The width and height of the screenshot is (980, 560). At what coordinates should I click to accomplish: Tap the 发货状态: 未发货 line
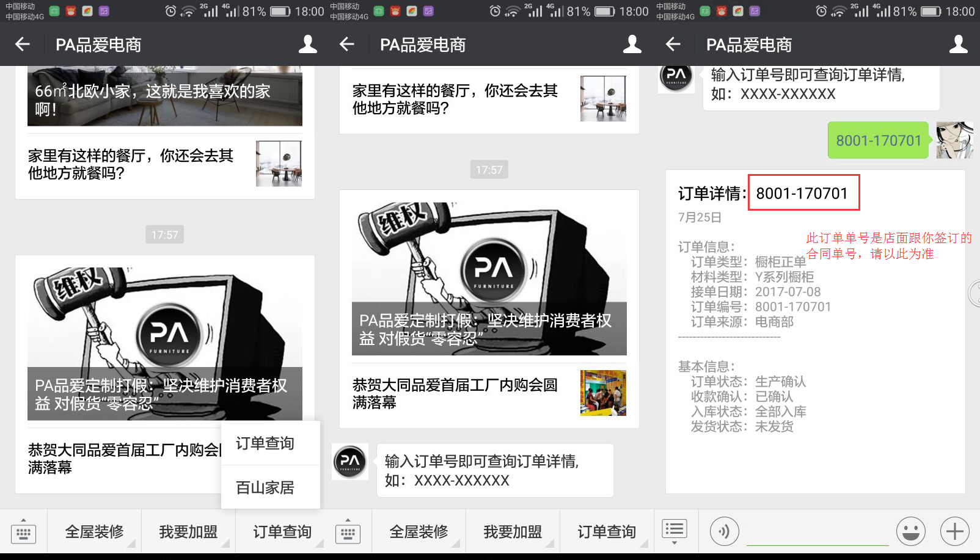[742, 426]
